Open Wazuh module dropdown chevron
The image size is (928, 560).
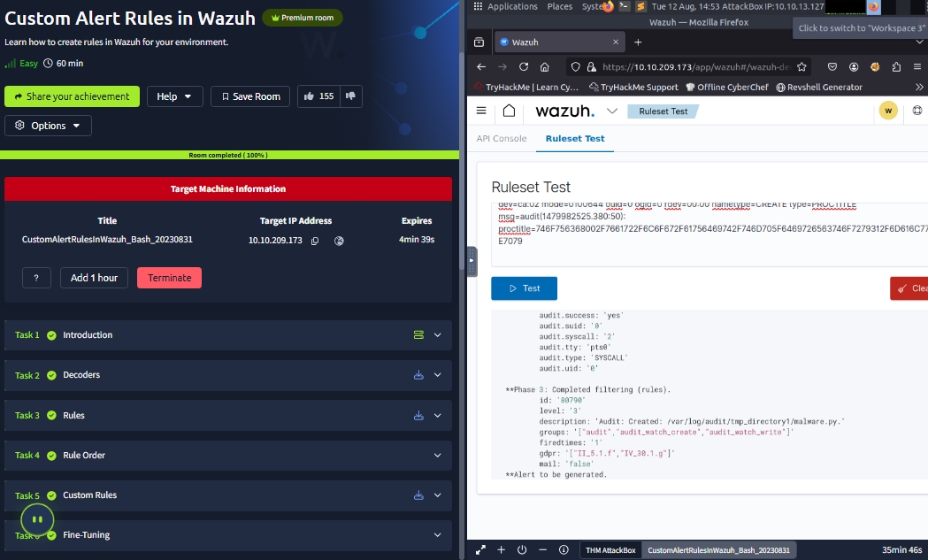point(612,111)
